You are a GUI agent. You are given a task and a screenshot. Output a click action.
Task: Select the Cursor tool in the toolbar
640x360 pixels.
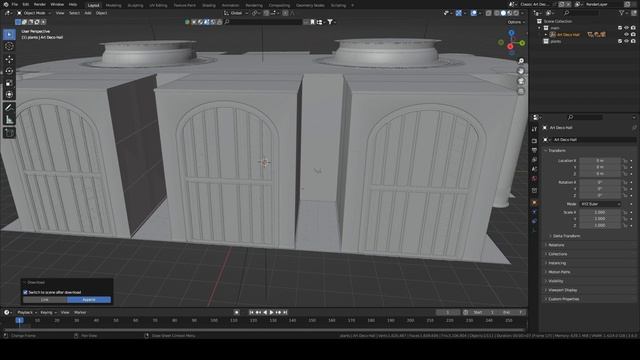(x=9, y=47)
